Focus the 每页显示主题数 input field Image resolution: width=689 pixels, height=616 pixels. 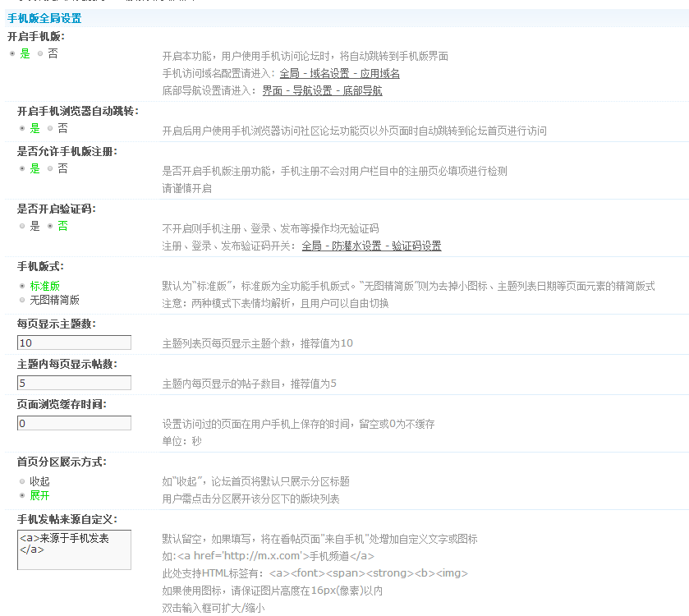(x=74, y=342)
